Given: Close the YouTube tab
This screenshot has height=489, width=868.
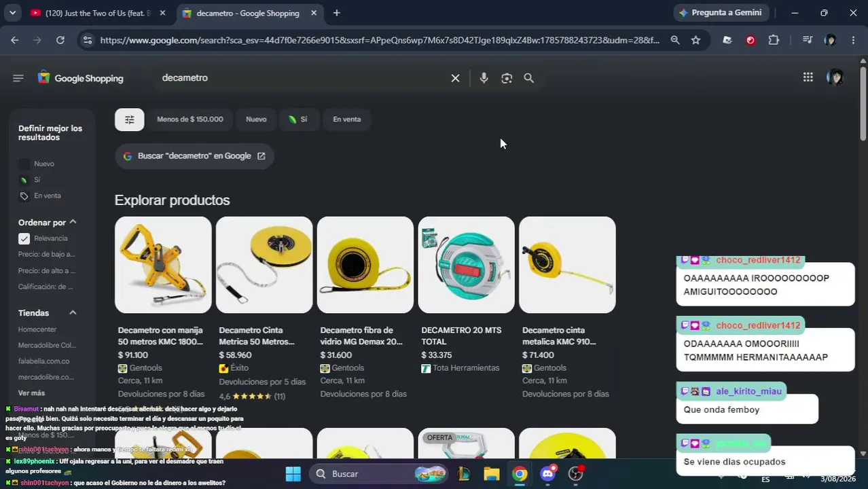Looking at the screenshot, I should click(162, 13).
